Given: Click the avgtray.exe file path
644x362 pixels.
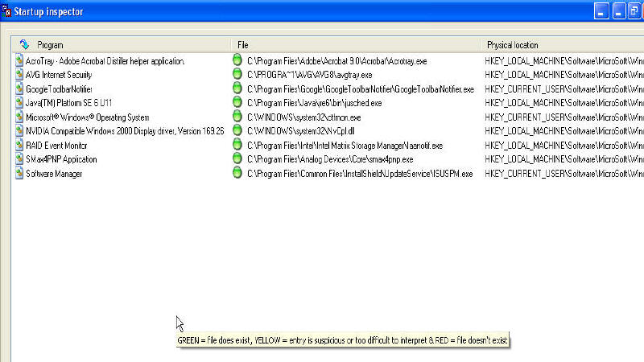Looking at the screenshot, I should coord(310,75).
